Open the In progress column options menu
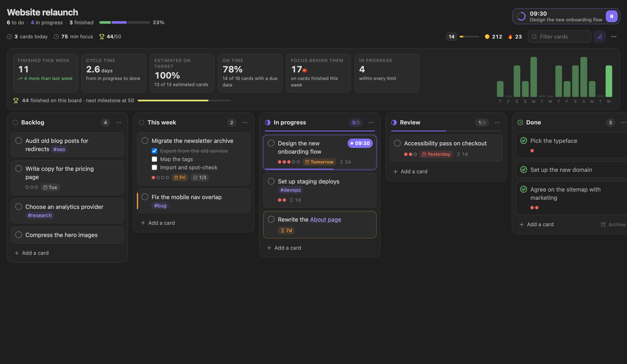The image size is (627, 364). (371, 122)
